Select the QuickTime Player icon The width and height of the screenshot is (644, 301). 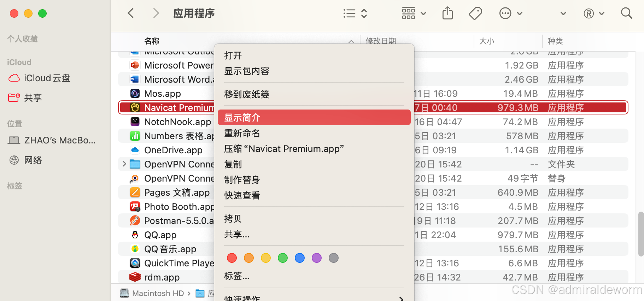135,263
